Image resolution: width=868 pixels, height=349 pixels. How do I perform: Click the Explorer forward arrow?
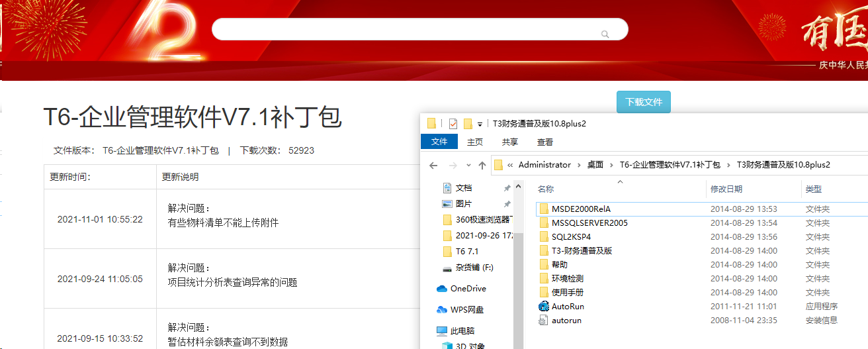(453, 165)
